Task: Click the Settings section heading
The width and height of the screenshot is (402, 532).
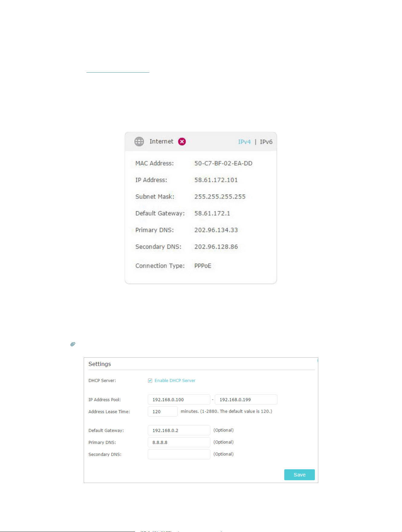Action: click(100, 364)
